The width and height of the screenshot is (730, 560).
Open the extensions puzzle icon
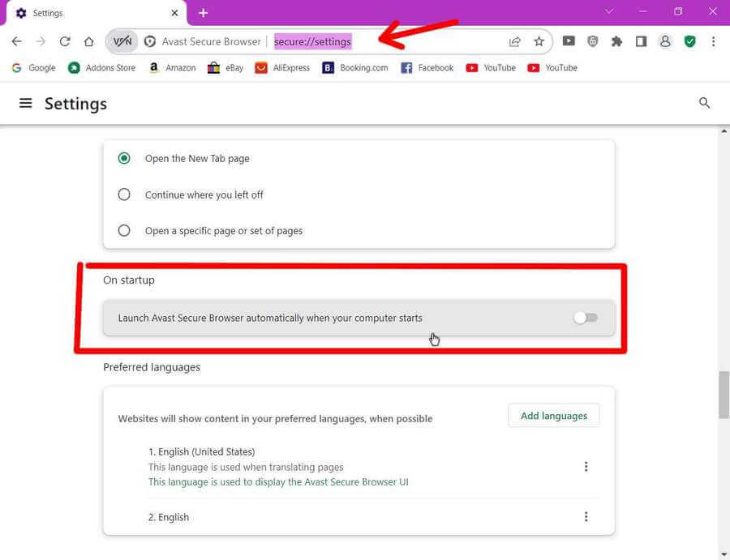(x=616, y=41)
